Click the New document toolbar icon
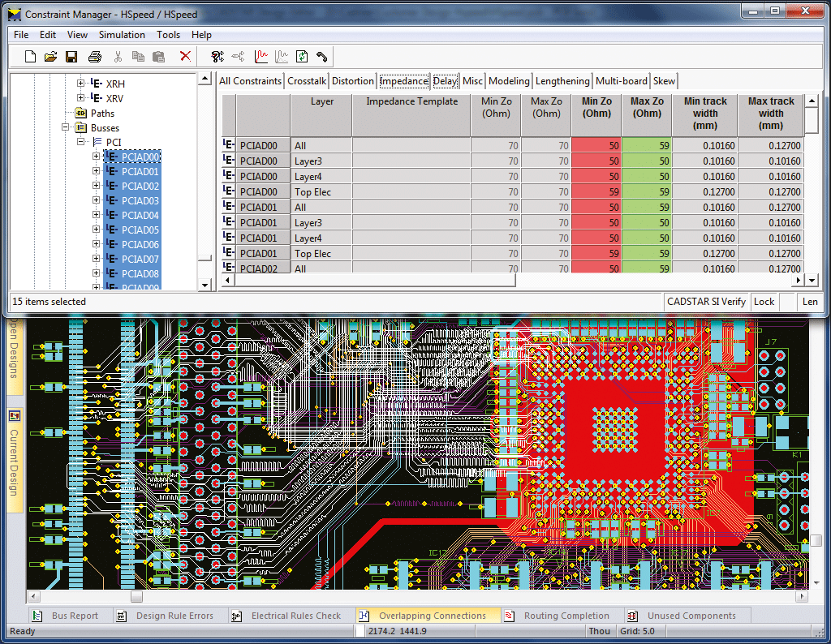Image resolution: width=831 pixels, height=644 pixels. pos(30,56)
